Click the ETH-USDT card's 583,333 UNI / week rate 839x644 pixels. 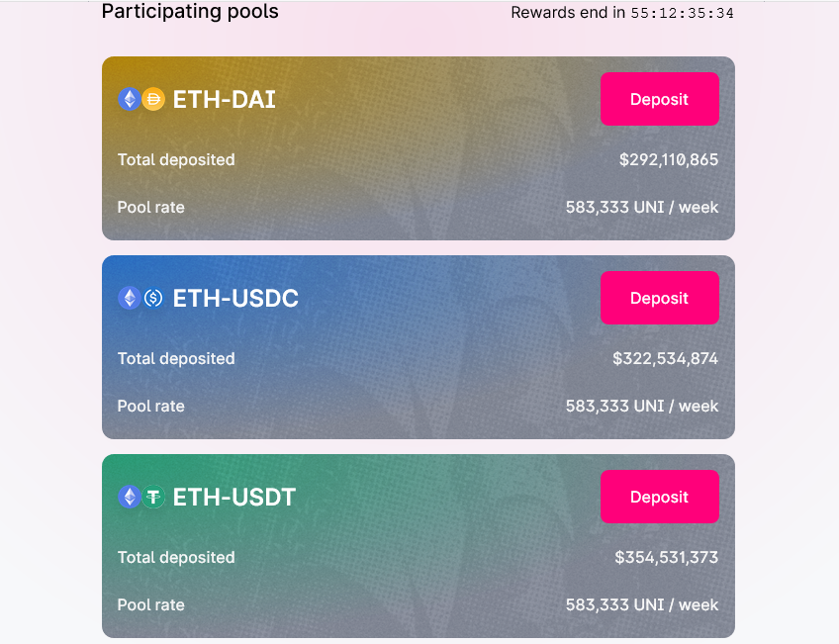(642, 605)
